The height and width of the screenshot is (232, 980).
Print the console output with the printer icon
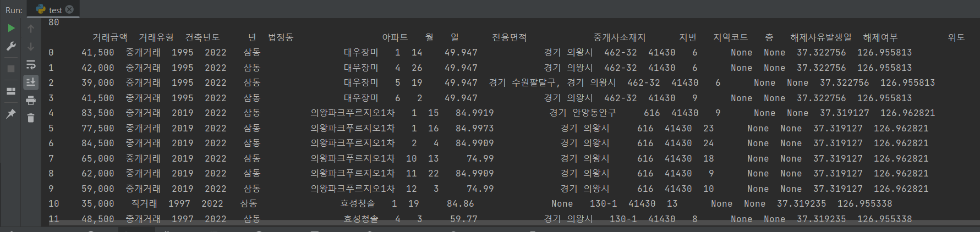[x=31, y=100]
